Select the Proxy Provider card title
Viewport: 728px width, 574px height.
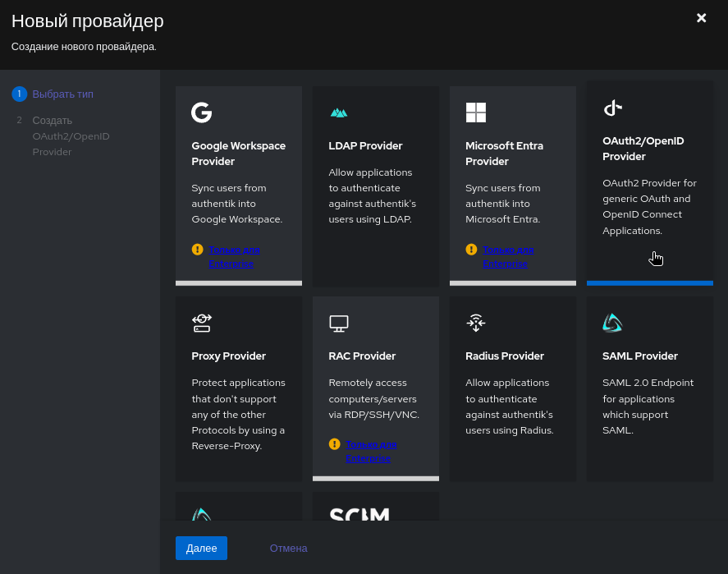pos(228,356)
